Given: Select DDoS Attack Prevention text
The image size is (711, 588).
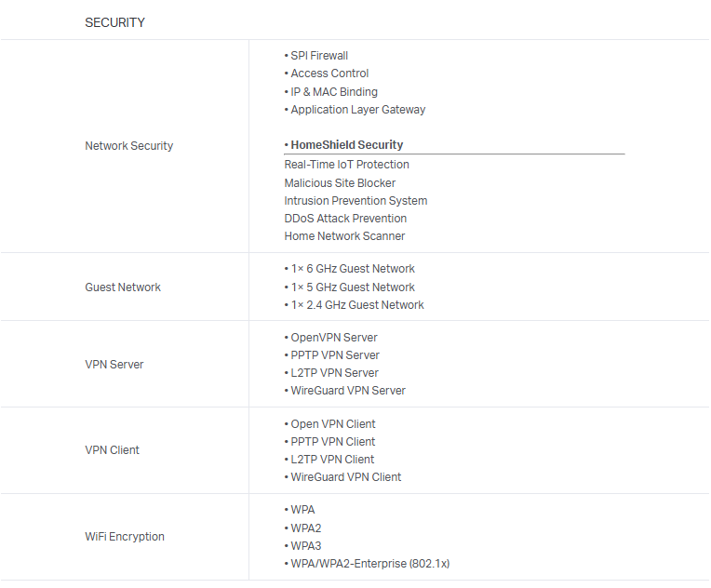Looking at the screenshot, I should pos(345,219).
